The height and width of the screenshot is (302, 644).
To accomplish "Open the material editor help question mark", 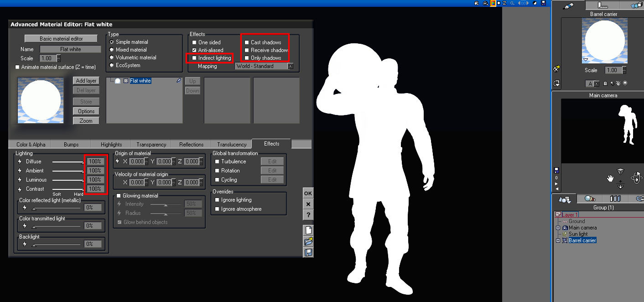I will tap(308, 215).
